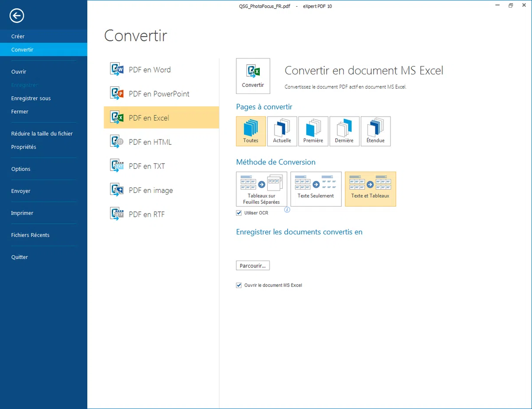Select PDF en image icon
Screen dimensions: 532x409
pyautogui.click(x=117, y=190)
